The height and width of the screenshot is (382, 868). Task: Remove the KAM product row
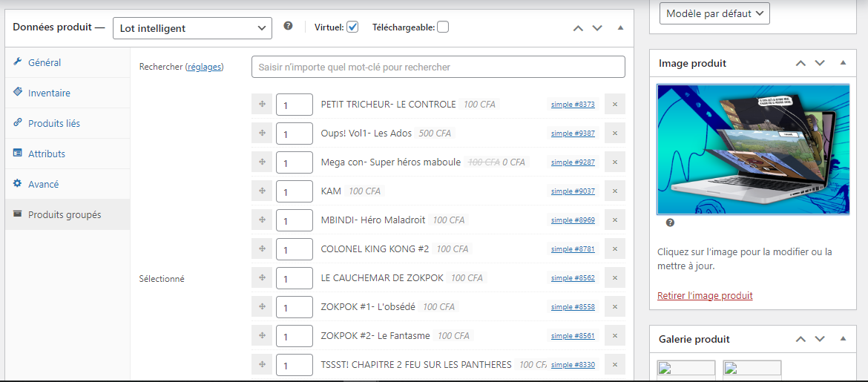(614, 191)
